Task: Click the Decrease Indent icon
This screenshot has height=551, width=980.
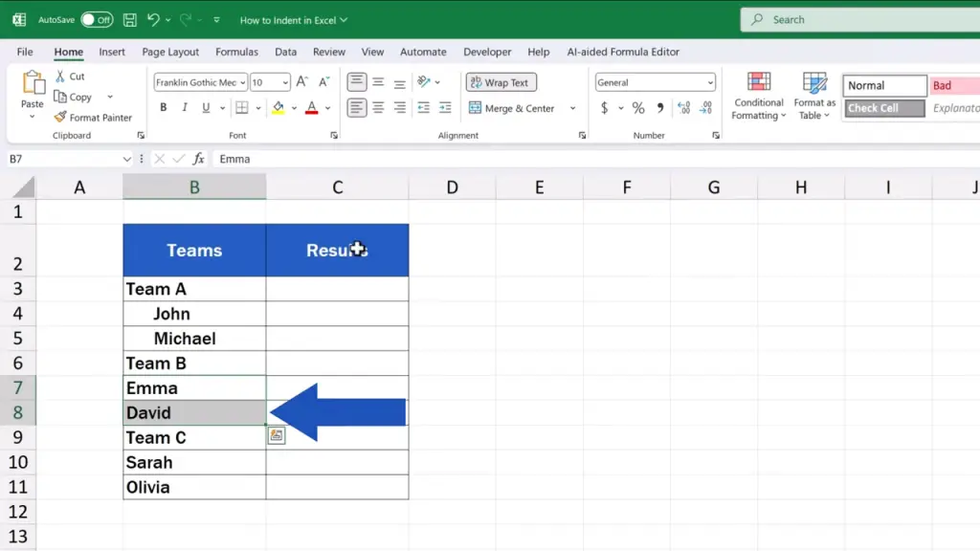Action: (424, 108)
